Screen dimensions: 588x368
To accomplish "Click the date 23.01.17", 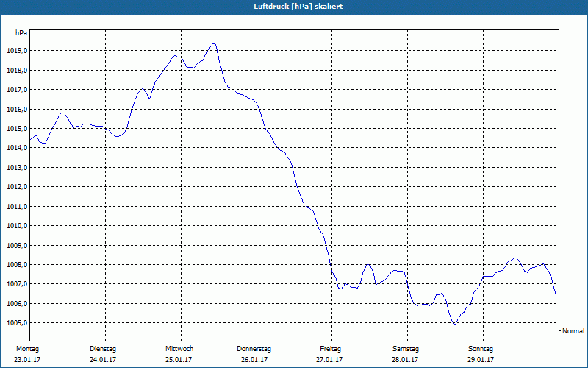I will click(27, 360).
